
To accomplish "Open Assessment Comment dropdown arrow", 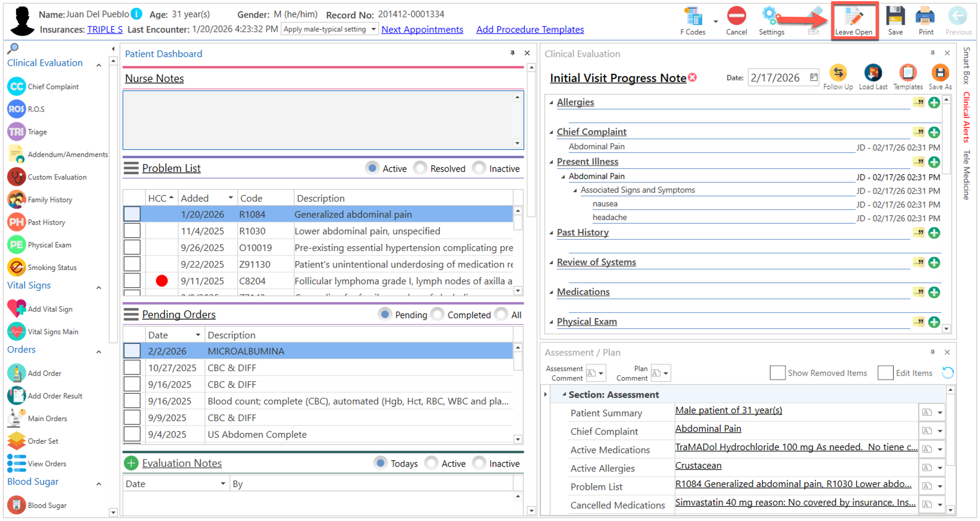I will 601,373.
